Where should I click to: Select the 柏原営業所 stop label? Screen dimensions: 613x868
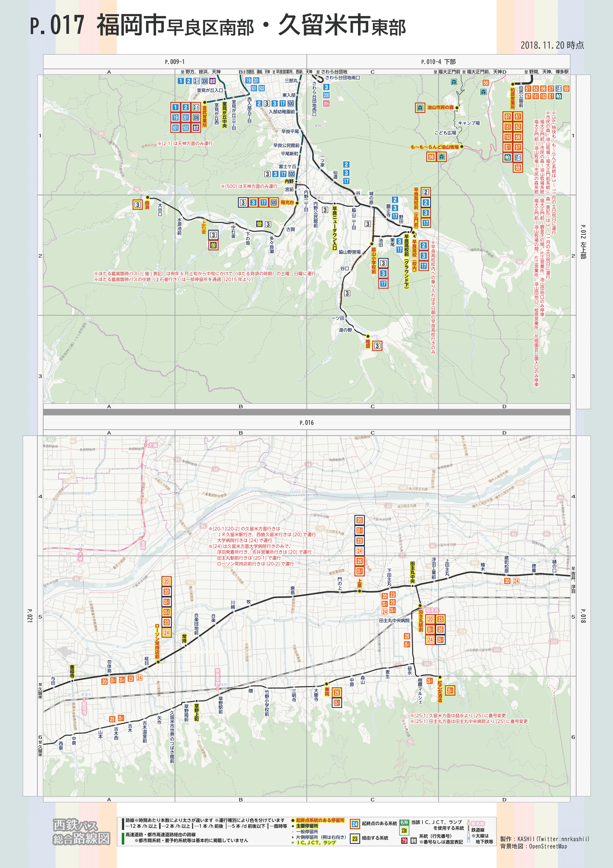(513, 98)
